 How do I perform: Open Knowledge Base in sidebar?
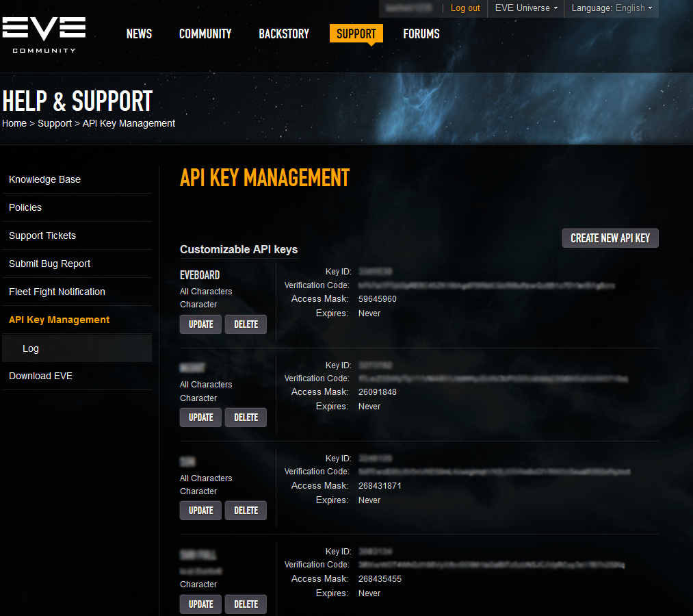coord(44,179)
